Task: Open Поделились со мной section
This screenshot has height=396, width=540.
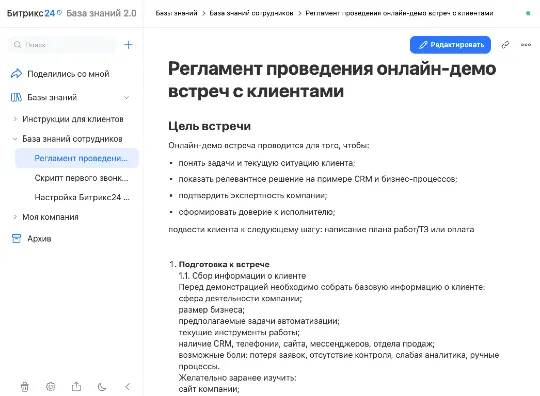Action: [68, 74]
